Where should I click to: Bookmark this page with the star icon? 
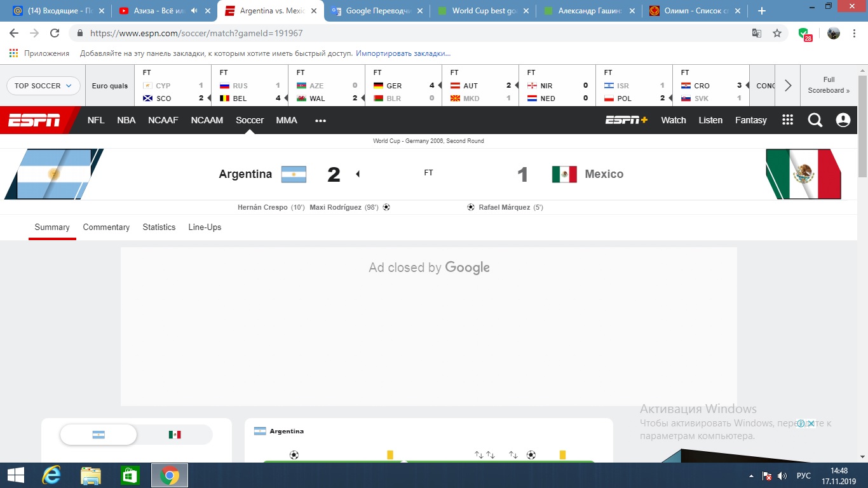(777, 33)
